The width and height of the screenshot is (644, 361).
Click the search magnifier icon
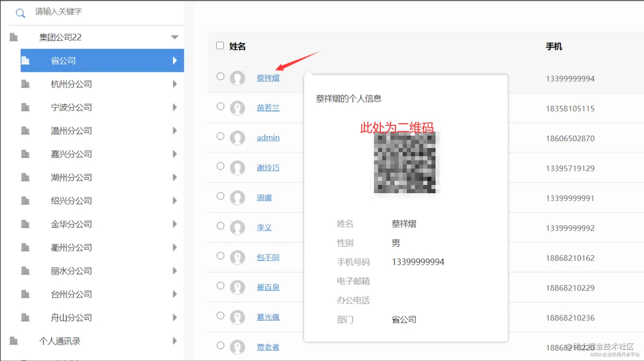[20, 13]
